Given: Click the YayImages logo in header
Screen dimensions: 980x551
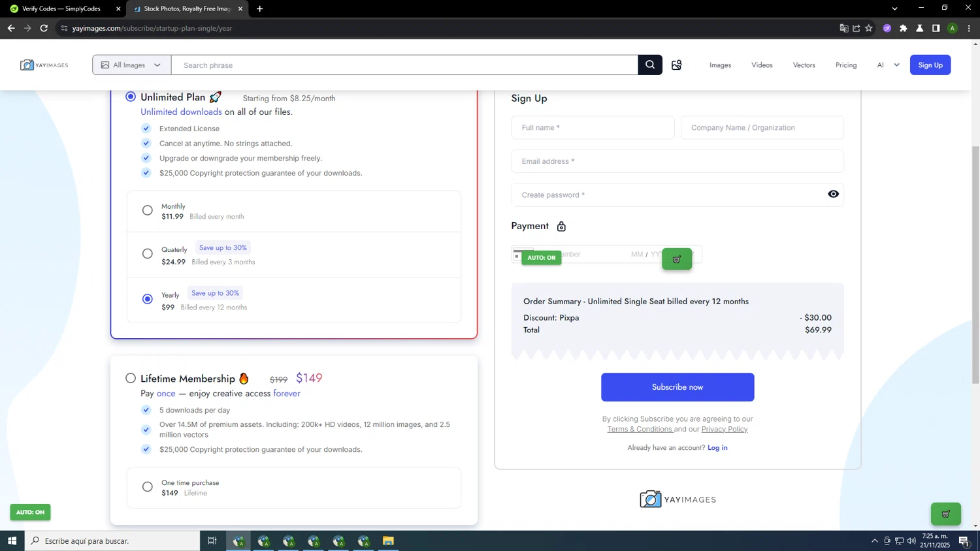Looking at the screenshot, I should click(x=44, y=65).
